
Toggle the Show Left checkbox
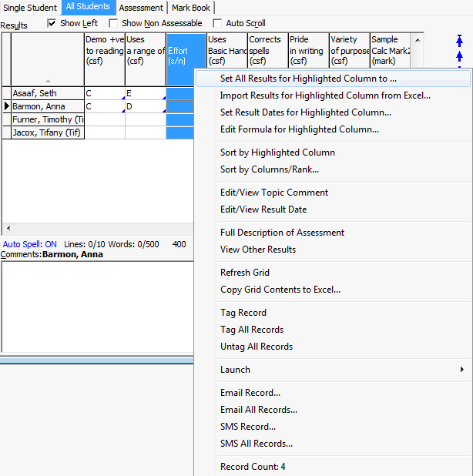tap(52, 23)
